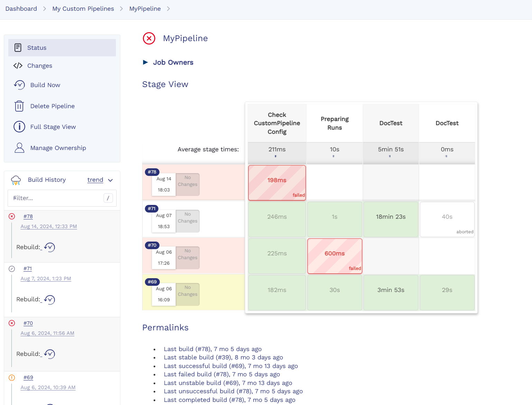Click the failed status icon of build #78
Screen dimensions: 532x405
[12, 216]
